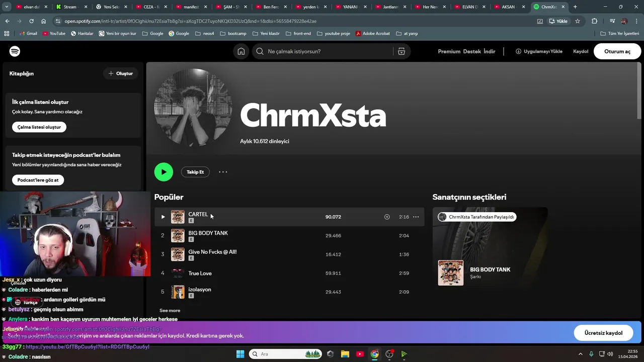Go to Spotify home via house icon
This screenshot has height=362, width=644.
tap(241, 51)
